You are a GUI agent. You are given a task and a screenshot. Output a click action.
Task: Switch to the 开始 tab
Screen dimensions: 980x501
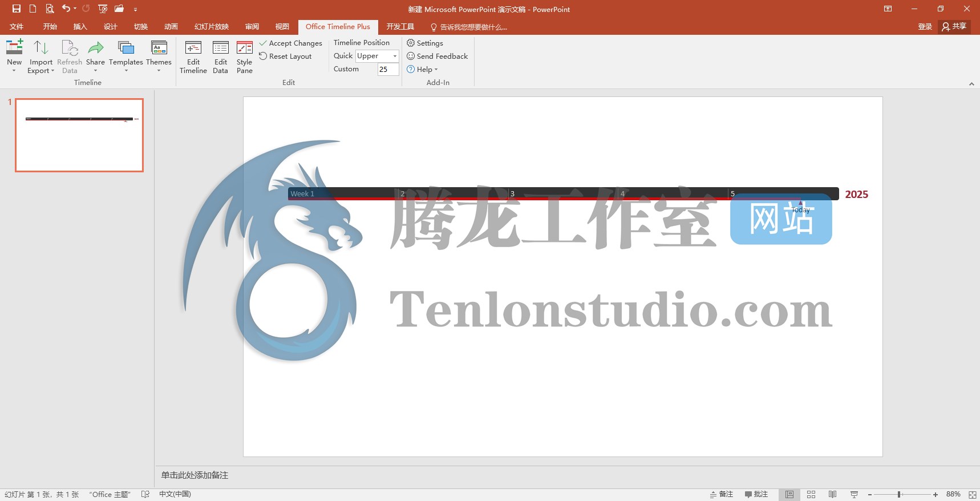[50, 27]
